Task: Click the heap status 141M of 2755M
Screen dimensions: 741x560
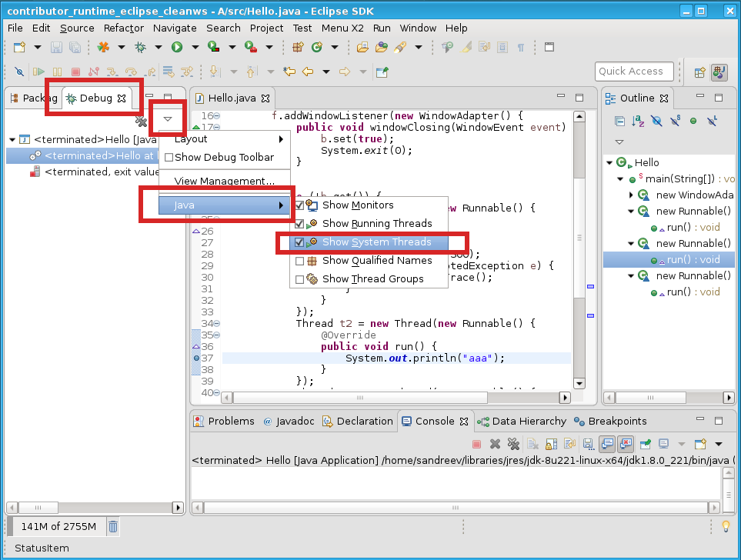Action: 58,526
